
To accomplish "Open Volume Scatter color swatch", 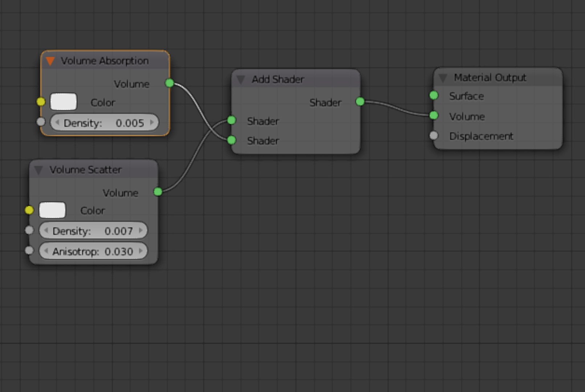I will coord(52,210).
